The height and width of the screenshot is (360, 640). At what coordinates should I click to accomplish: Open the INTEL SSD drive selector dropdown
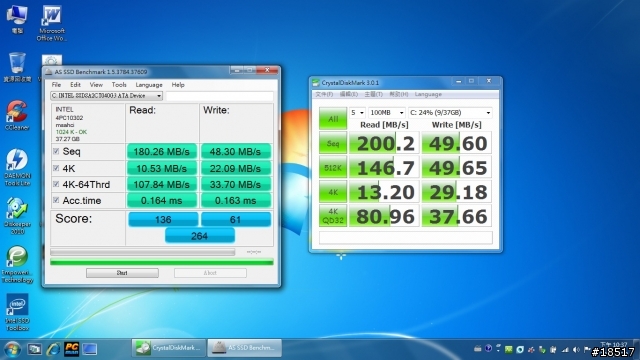107,96
